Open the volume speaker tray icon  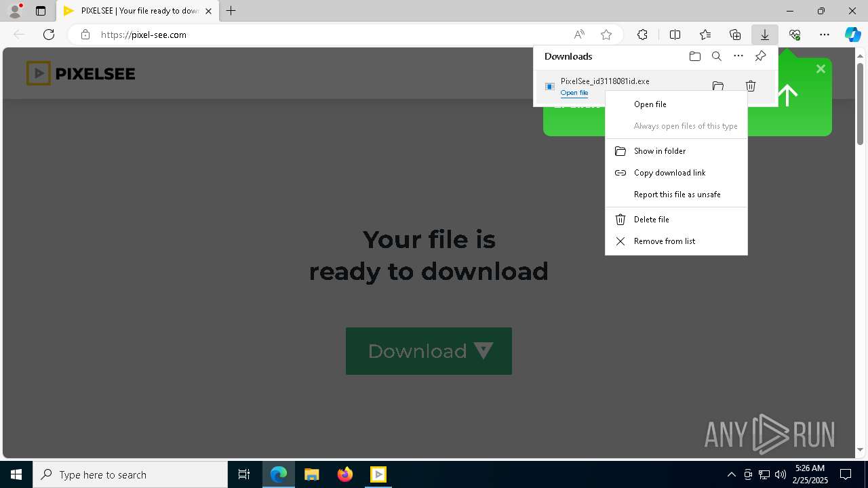pyautogui.click(x=781, y=474)
